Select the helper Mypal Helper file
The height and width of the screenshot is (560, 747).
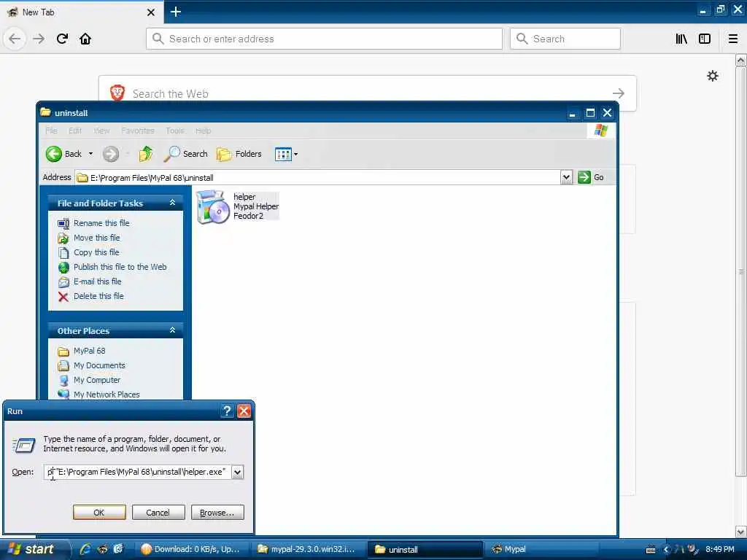[237, 206]
